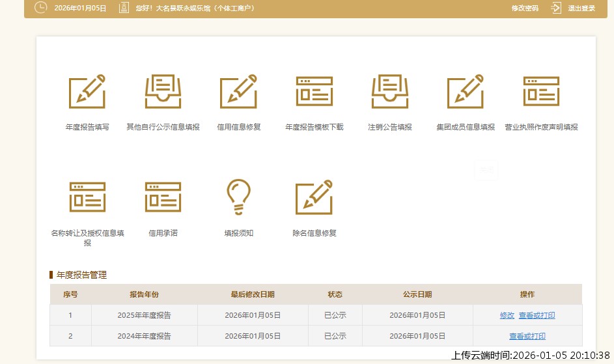Screen dimensions: 614x364
Task: Click the greeting 您好！大名县跃永娱乐馆 text
Action: [195, 8]
